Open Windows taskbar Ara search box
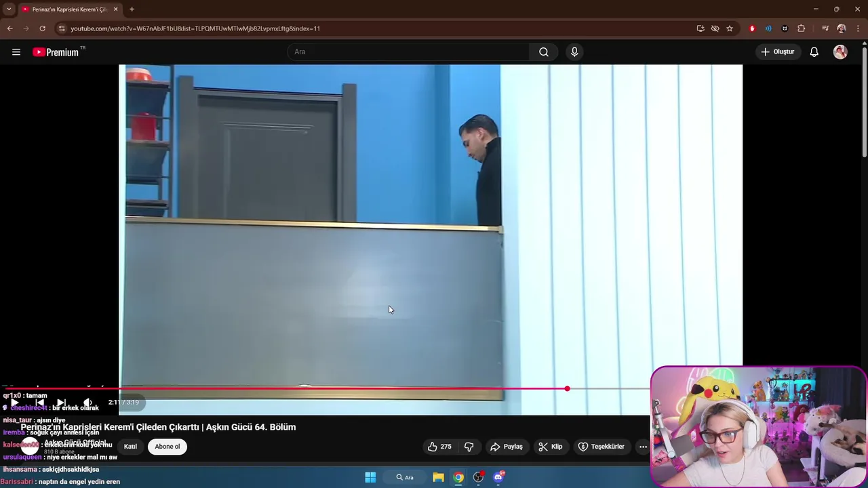This screenshot has height=488, width=868. (405, 477)
